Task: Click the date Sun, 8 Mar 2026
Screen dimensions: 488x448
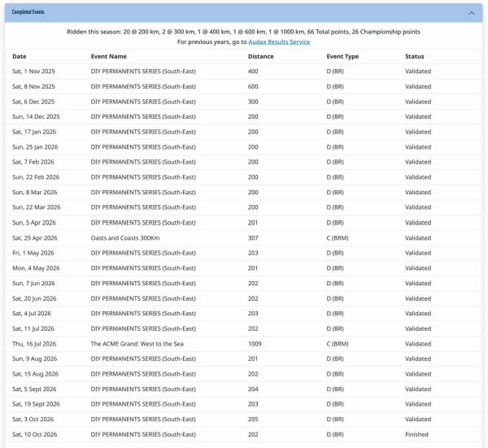Action: coord(34,192)
